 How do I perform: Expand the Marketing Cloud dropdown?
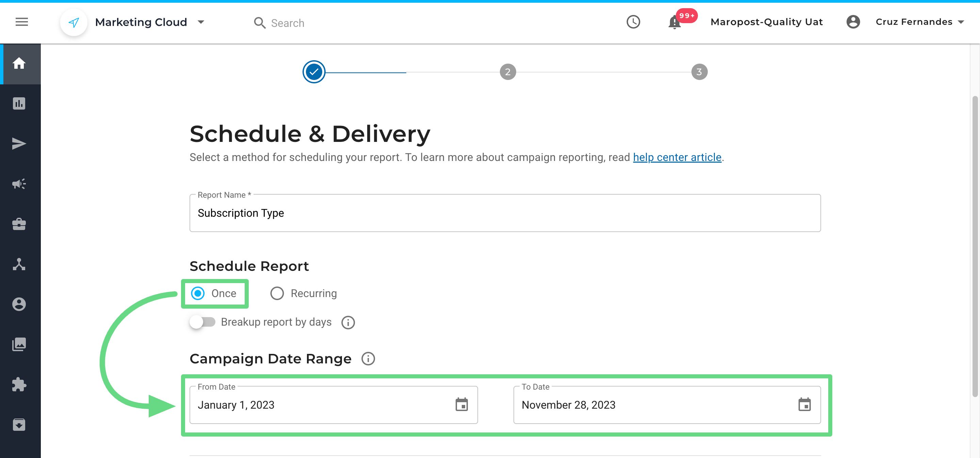pos(201,22)
